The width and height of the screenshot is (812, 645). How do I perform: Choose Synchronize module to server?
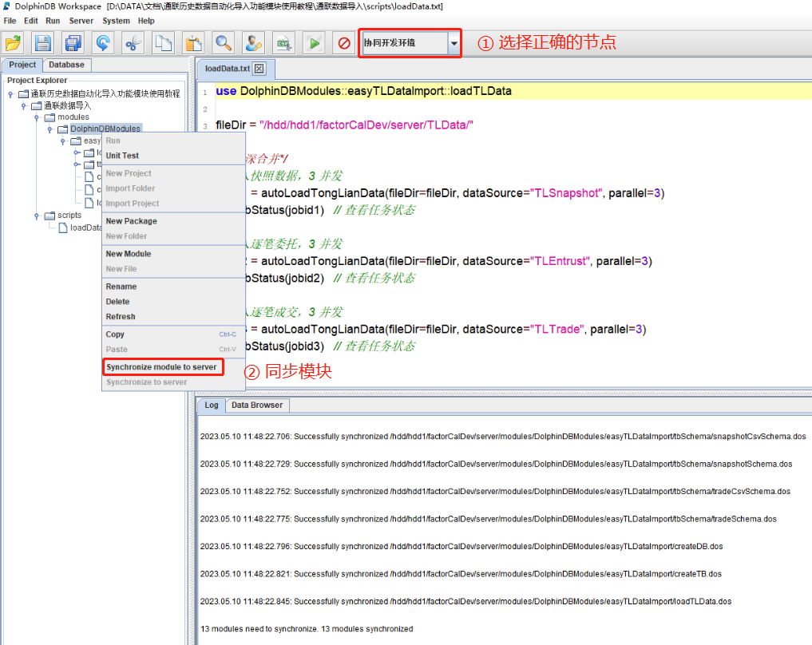161,367
